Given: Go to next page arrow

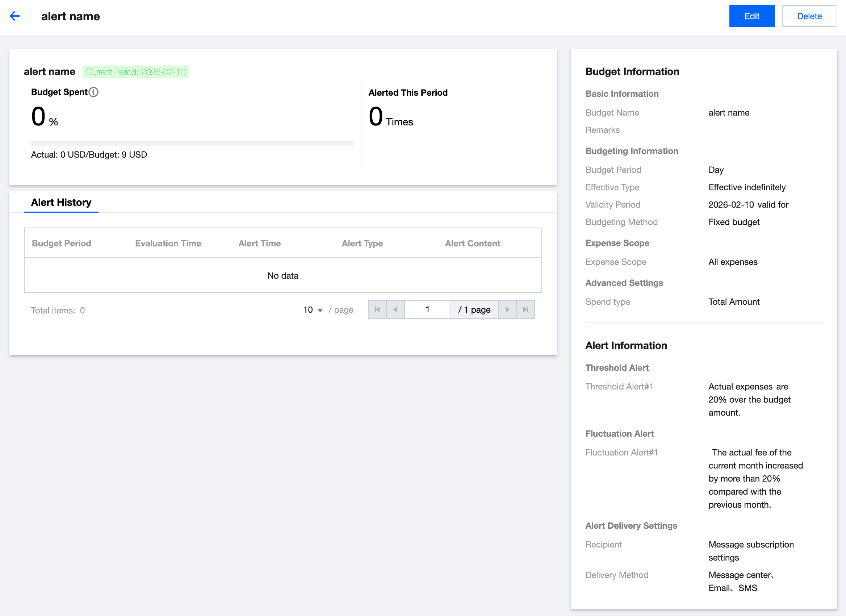Looking at the screenshot, I should tap(507, 310).
